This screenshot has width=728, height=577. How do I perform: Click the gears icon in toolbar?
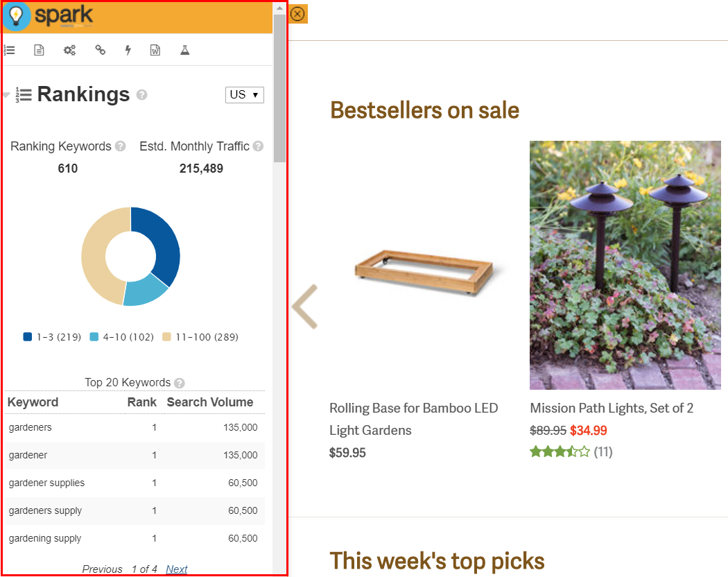[69, 50]
